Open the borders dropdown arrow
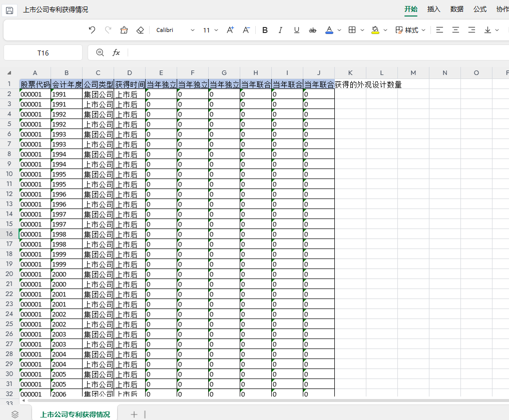This screenshot has height=420, width=509. point(361,30)
